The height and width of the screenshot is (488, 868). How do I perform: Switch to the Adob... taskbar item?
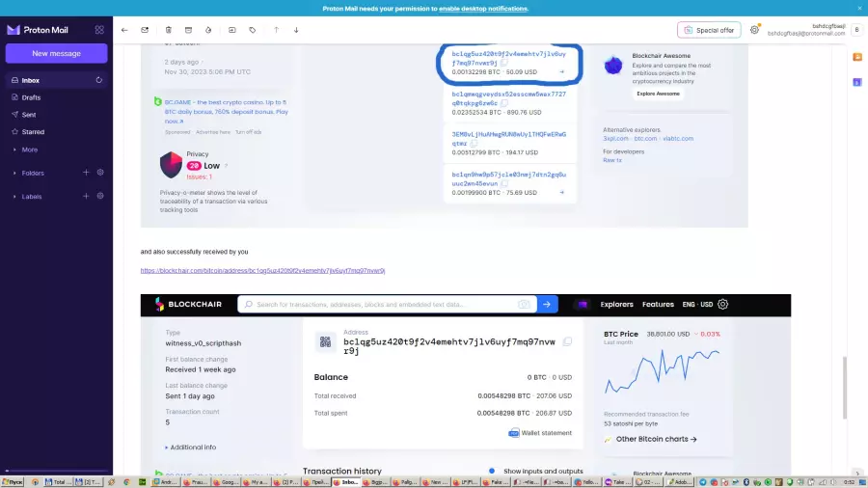click(680, 482)
